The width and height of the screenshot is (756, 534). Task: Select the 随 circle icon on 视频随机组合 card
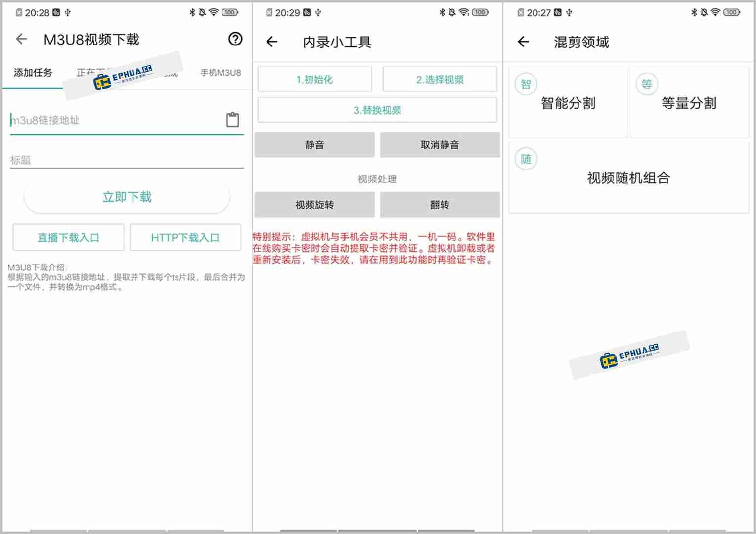tap(526, 159)
